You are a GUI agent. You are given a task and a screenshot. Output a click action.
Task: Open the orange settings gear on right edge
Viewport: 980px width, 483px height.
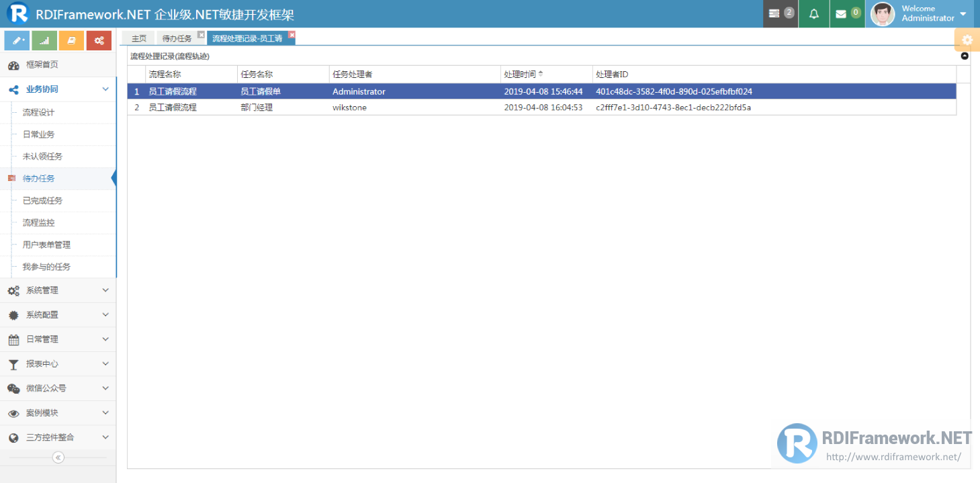click(x=967, y=40)
